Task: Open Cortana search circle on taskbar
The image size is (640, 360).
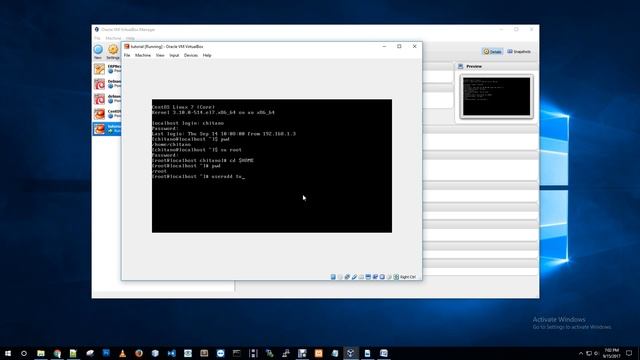Action: click(x=24, y=353)
